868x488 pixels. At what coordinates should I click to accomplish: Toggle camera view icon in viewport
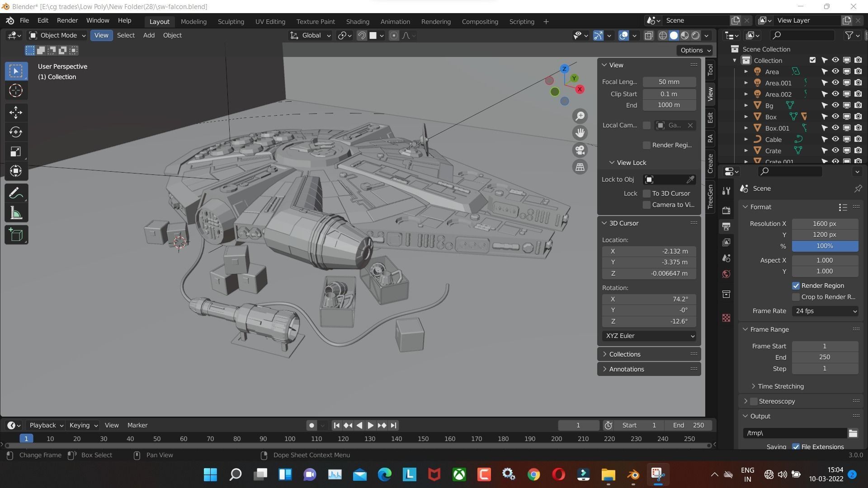[580, 150]
